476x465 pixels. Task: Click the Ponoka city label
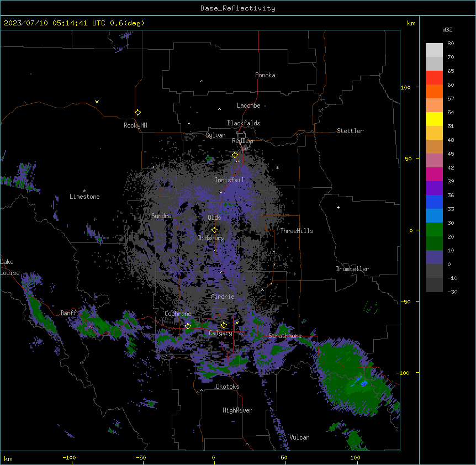pyautogui.click(x=265, y=75)
